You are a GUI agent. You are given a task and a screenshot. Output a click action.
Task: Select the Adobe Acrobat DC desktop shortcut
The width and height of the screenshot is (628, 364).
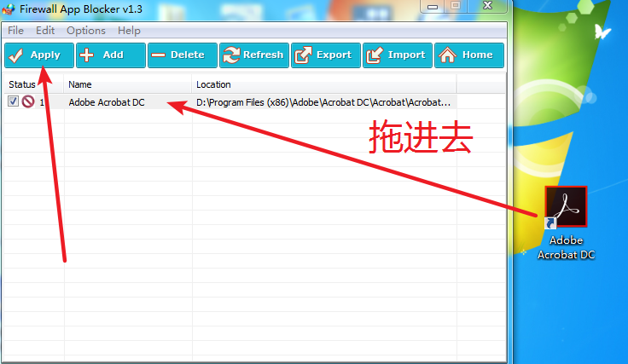coord(566,223)
